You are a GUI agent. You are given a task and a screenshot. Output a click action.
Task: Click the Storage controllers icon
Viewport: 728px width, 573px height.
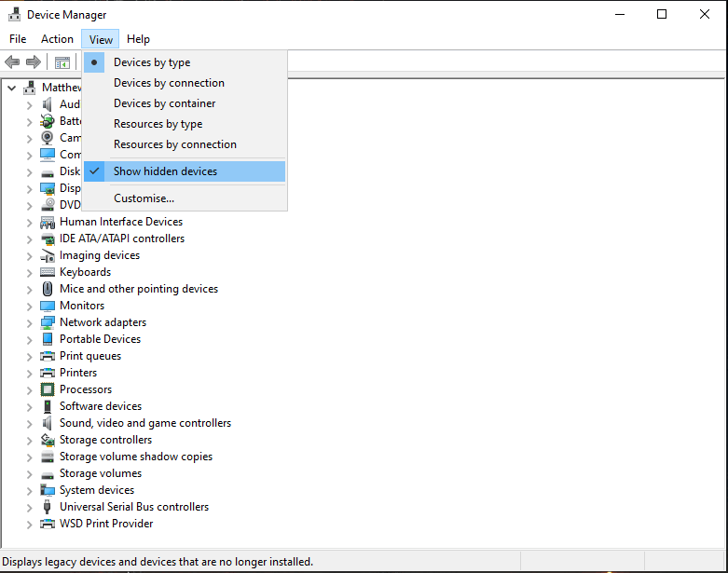pos(48,440)
